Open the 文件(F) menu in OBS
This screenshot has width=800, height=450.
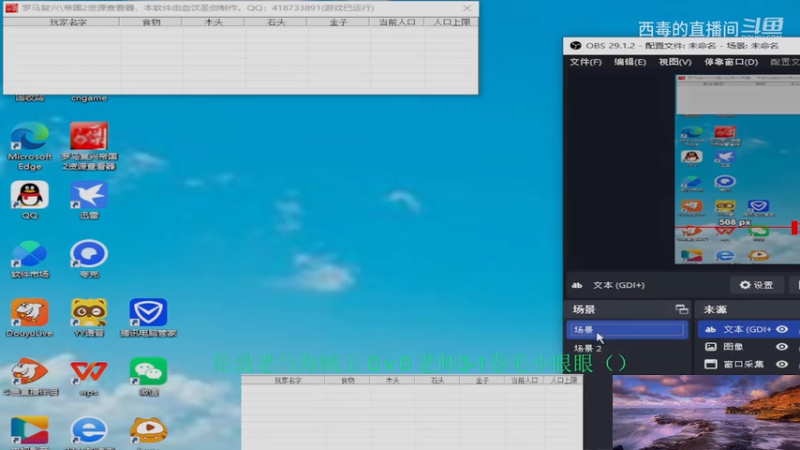point(585,62)
